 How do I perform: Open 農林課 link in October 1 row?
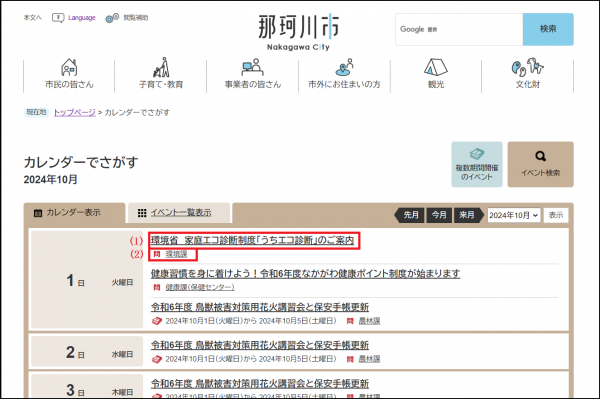click(369, 321)
